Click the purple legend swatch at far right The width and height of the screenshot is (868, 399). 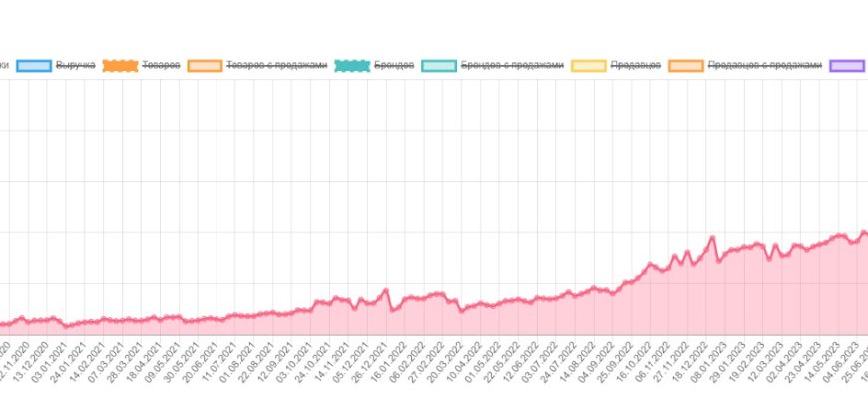coord(848,65)
